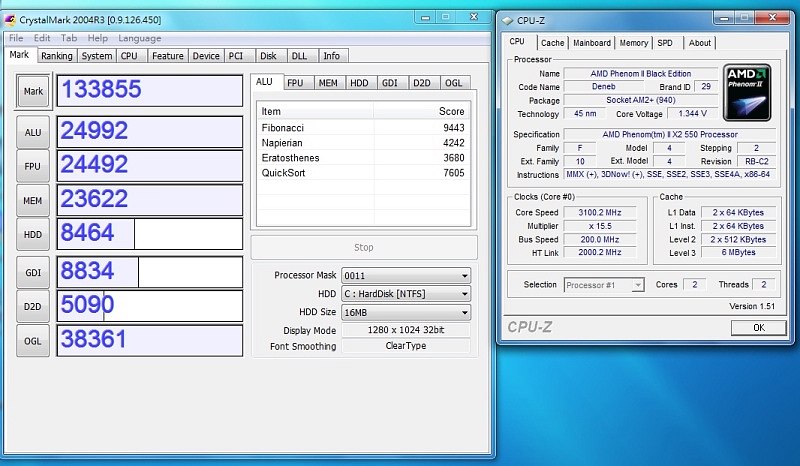Image resolution: width=800 pixels, height=466 pixels.
Task: Run the MEM benchmark button
Action: coord(33,201)
